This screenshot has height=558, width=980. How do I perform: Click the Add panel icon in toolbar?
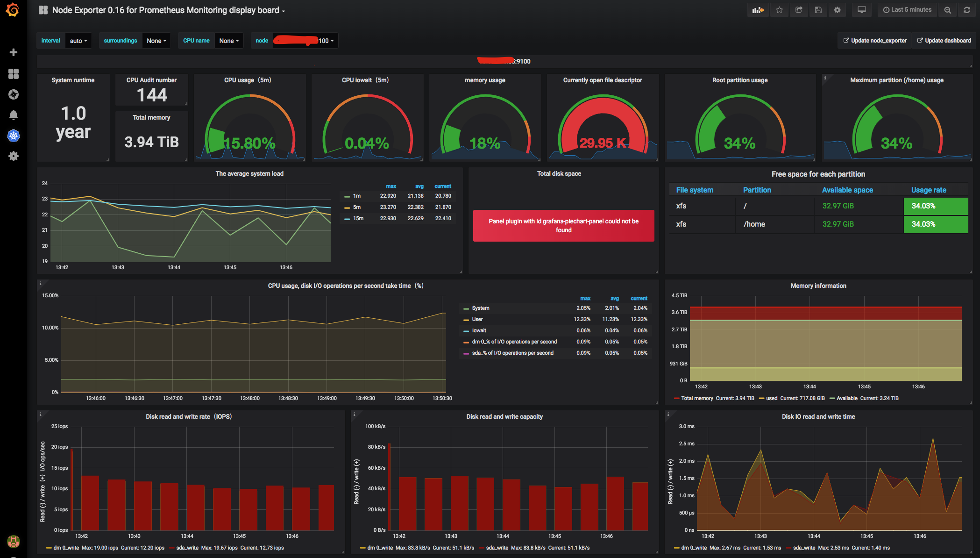(758, 10)
